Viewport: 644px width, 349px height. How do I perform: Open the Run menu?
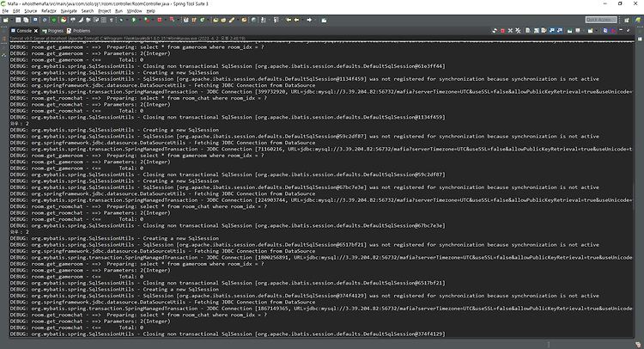click(x=118, y=11)
